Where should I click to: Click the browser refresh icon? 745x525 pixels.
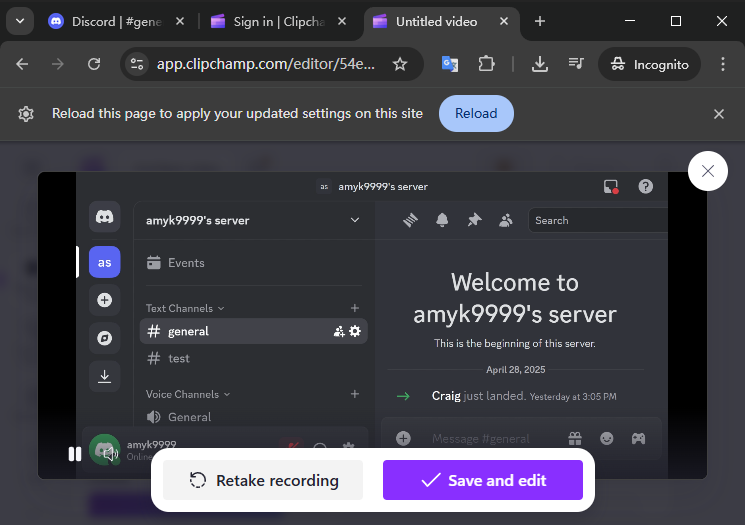click(94, 64)
